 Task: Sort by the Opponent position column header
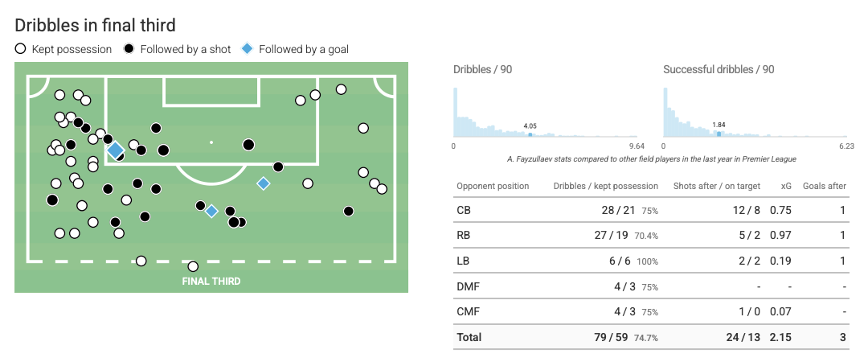[x=493, y=186]
